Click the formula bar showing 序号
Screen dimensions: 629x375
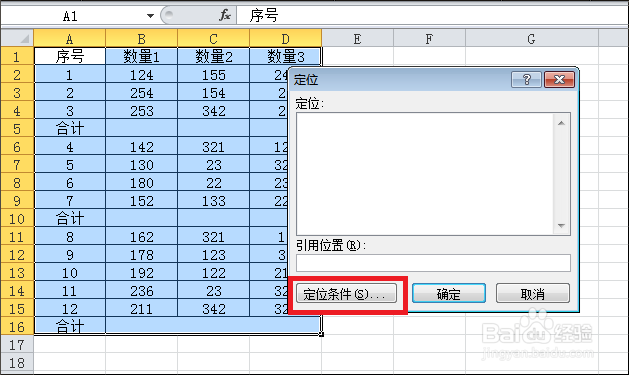[432, 16]
